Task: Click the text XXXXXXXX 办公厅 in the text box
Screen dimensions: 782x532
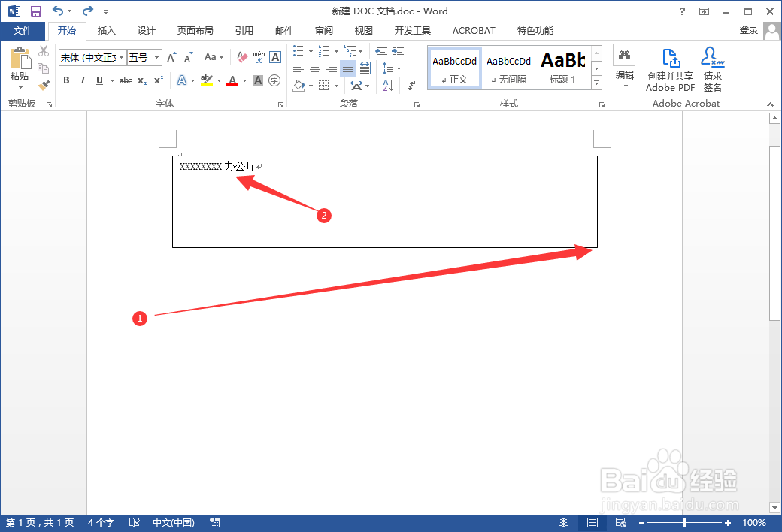Action: coord(218,167)
